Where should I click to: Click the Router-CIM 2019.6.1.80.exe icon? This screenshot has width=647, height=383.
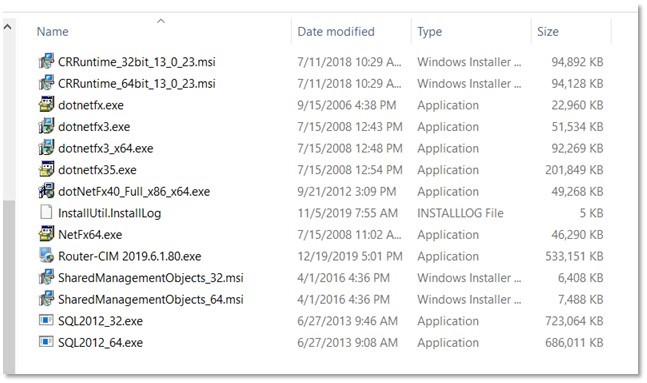tap(46, 256)
